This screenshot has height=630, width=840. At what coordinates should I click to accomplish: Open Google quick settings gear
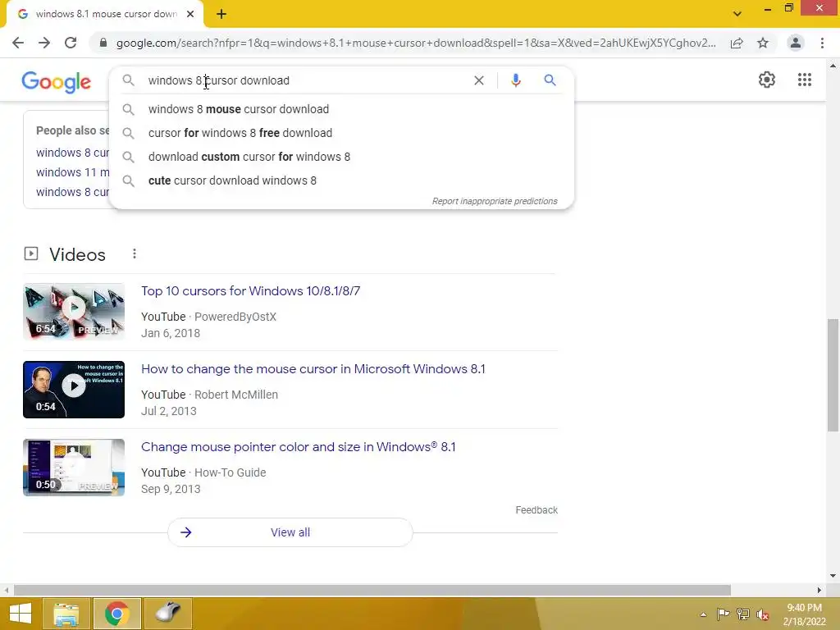767,80
